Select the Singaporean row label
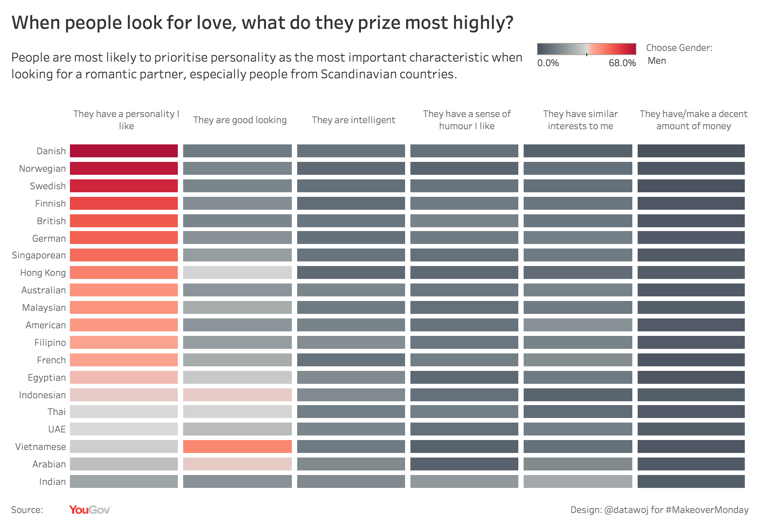Viewport: 760px width, 532px height. (x=39, y=255)
